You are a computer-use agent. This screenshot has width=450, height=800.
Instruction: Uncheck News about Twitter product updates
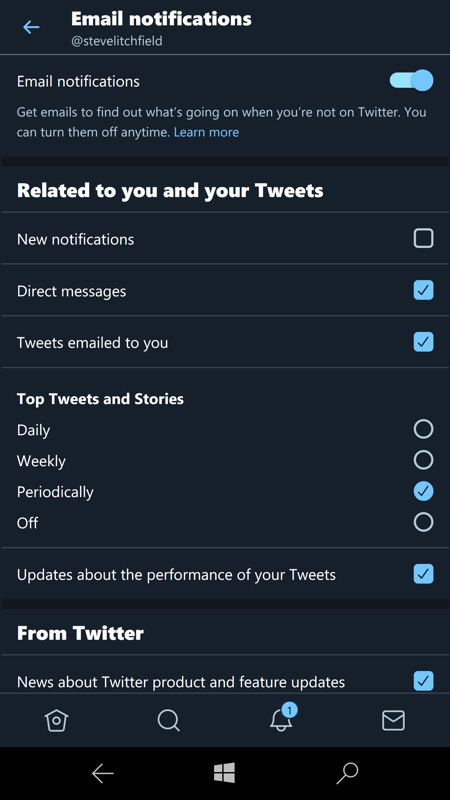click(423, 681)
